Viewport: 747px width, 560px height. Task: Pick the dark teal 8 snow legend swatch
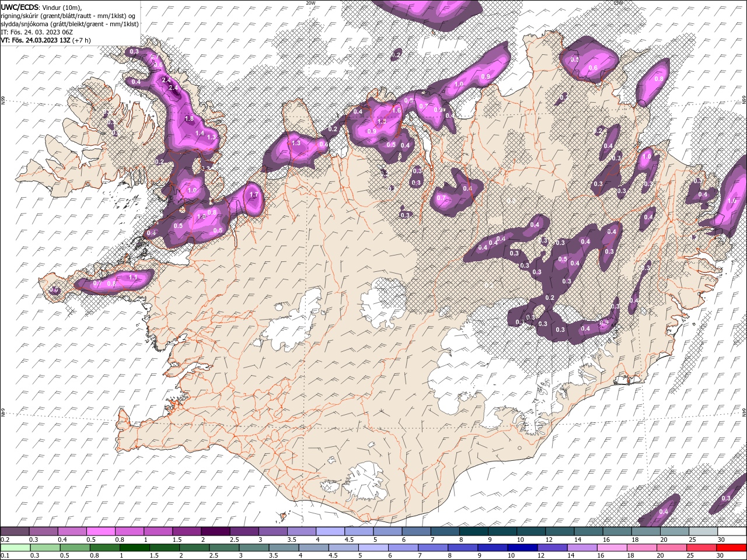point(473,531)
